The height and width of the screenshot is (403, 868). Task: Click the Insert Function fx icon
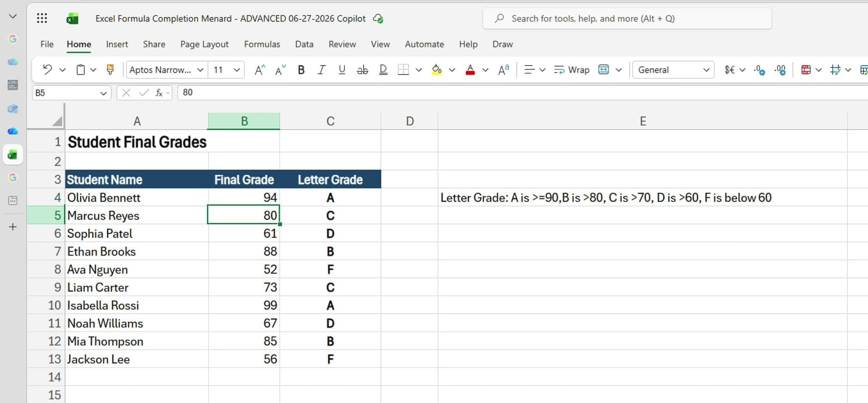tap(159, 93)
